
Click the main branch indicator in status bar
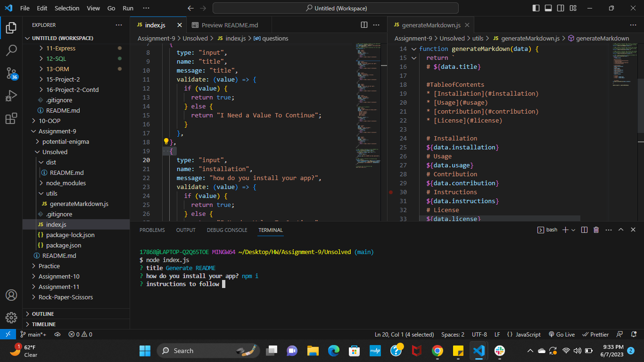point(33,334)
